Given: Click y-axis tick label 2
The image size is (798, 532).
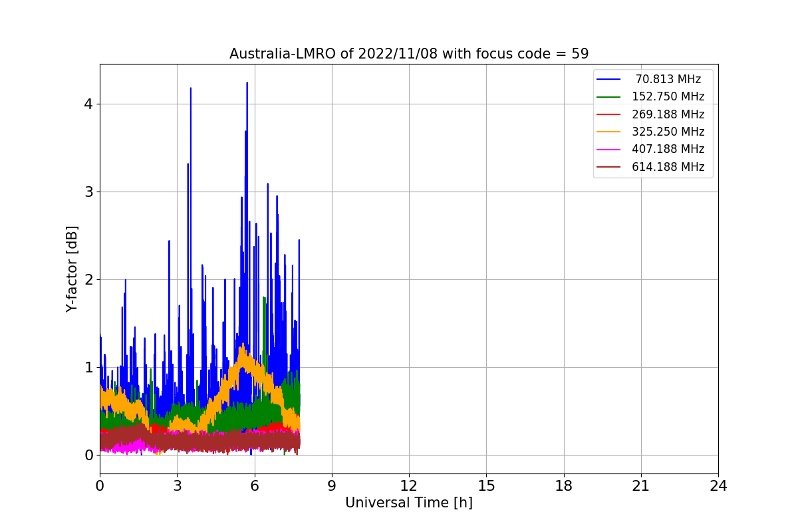Looking at the screenshot, I should point(88,279).
